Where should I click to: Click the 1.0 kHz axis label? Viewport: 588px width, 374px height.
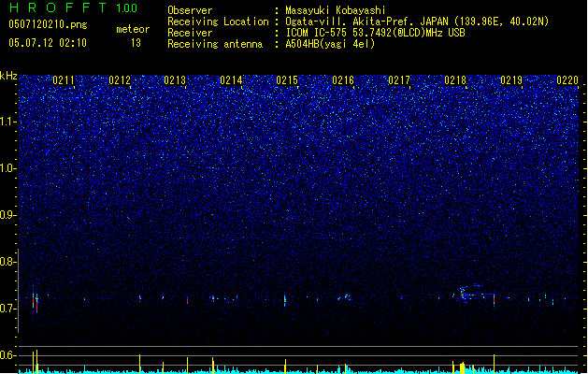[7, 168]
